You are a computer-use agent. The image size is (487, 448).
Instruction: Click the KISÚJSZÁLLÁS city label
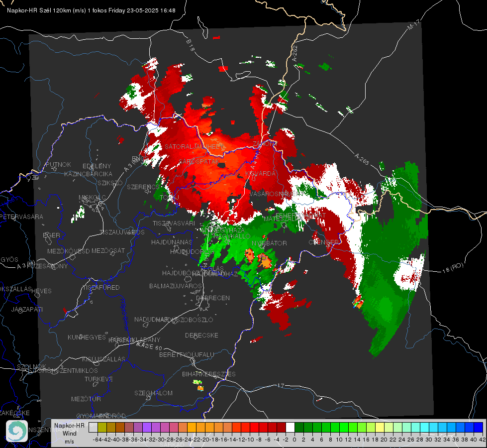click(x=103, y=359)
